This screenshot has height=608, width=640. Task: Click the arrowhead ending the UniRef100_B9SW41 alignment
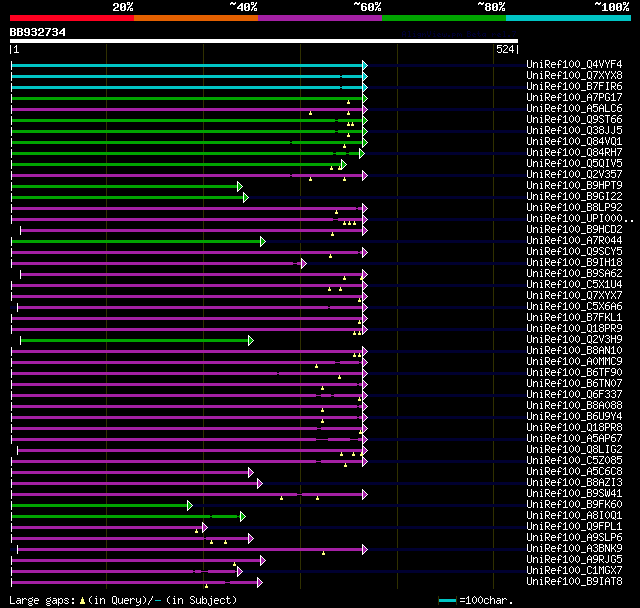[x=365, y=495]
